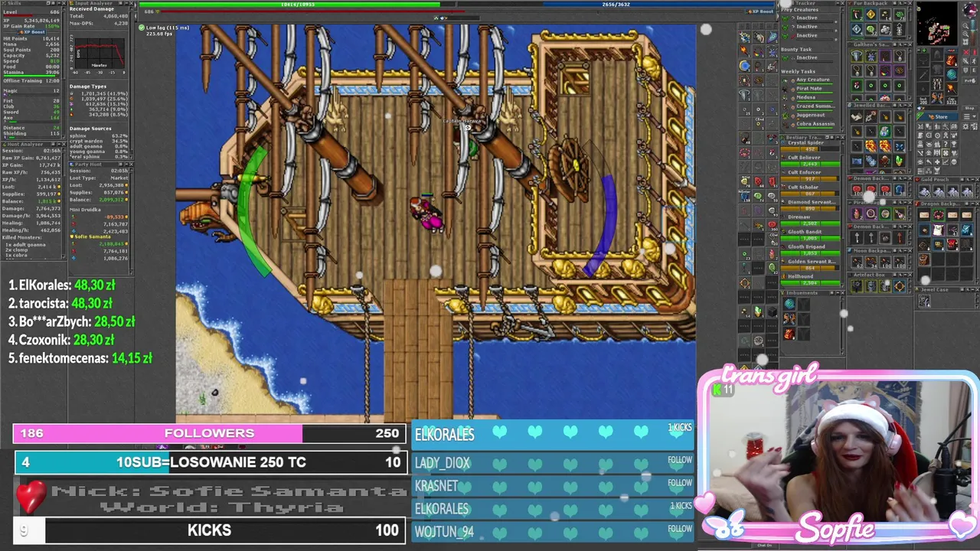Zoom in the minimap with upper magnifier

pos(965,26)
